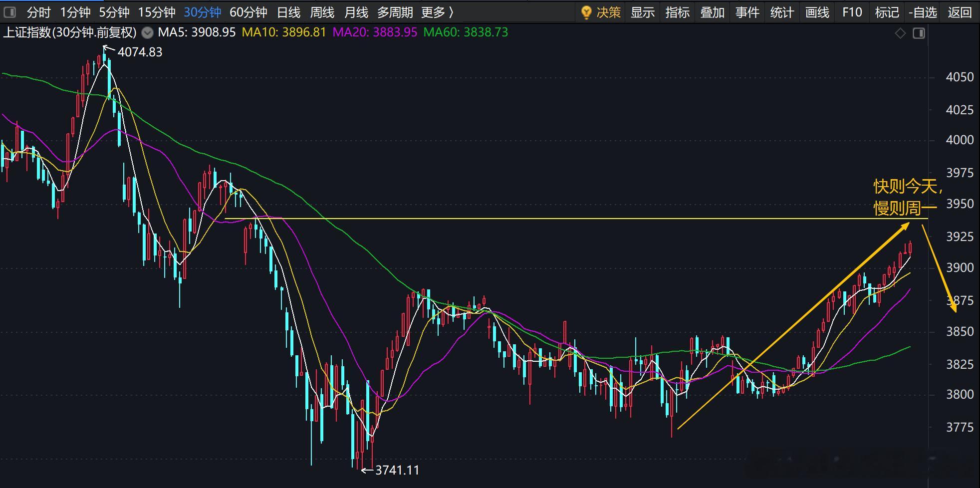Image resolution: width=980 pixels, height=488 pixels.
Task: Switch to the 周线 weekly chart
Action: click(x=322, y=12)
